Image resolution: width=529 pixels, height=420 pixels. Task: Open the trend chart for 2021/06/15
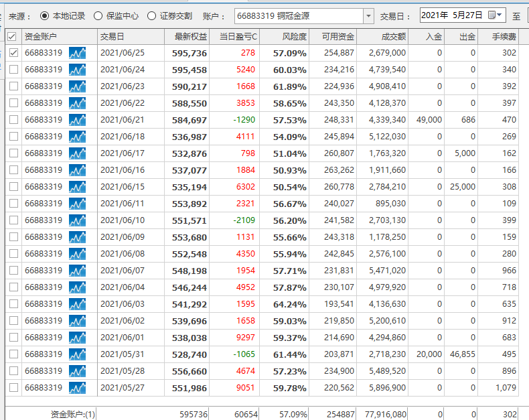[78, 187]
